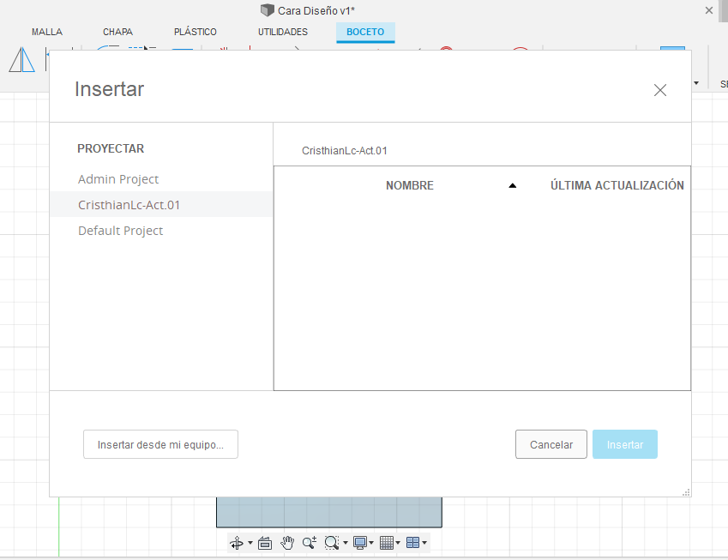Switch to the PLÁSTICO tab
Viewport: 728px width, 560px height.
coord(196,32)
